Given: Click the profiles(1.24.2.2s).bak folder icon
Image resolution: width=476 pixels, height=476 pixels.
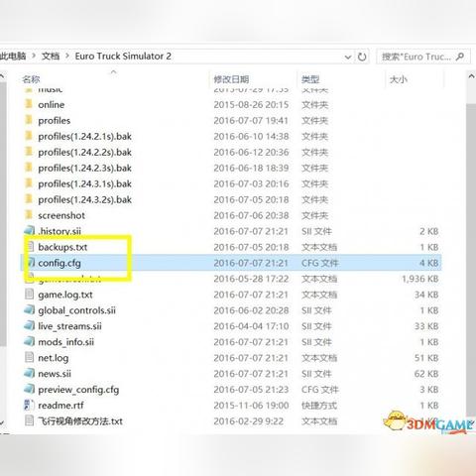Looking at the screenshot, I should [29, 152].
